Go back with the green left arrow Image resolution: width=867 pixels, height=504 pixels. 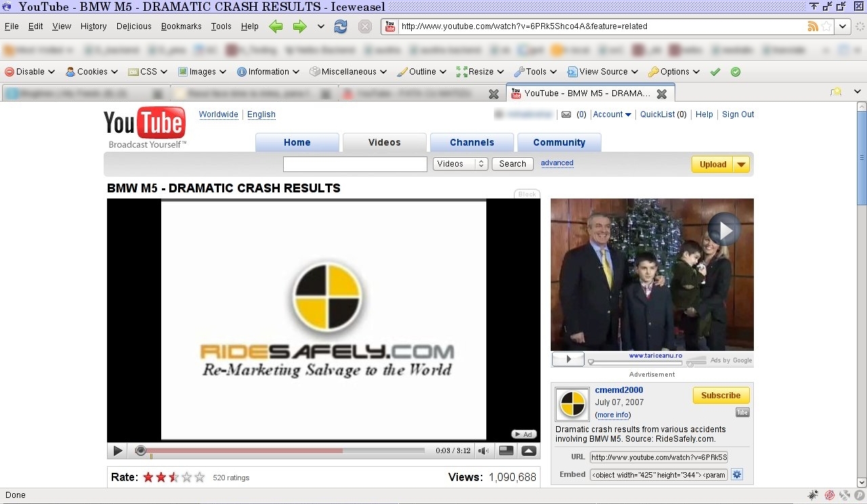(276, 26)
